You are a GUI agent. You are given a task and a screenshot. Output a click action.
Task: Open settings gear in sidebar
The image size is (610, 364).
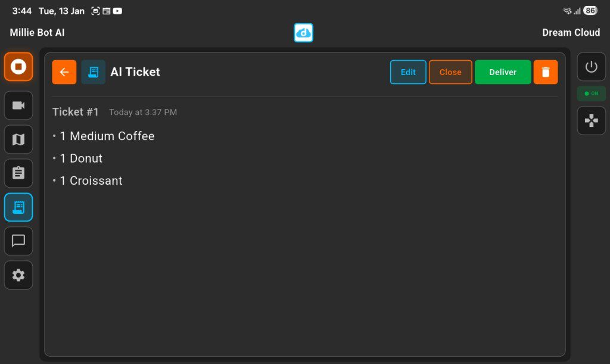[18, 275]
